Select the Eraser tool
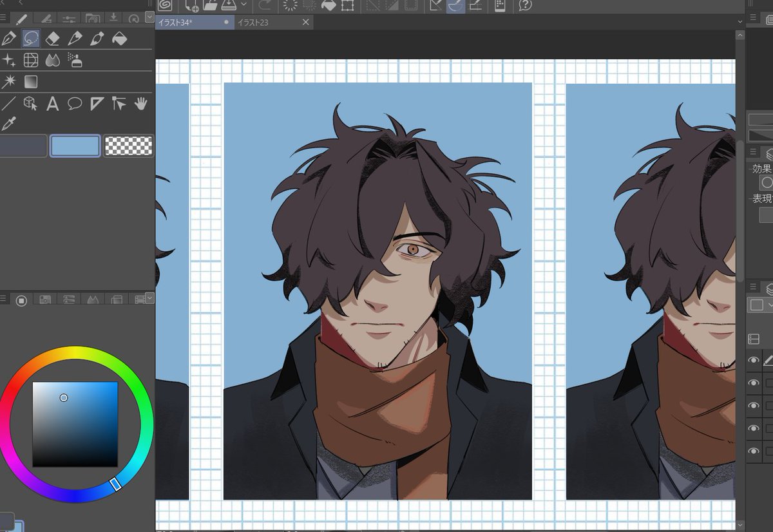Image resolution: width=773 pixels, height=532 pixels. coord(53,39)
